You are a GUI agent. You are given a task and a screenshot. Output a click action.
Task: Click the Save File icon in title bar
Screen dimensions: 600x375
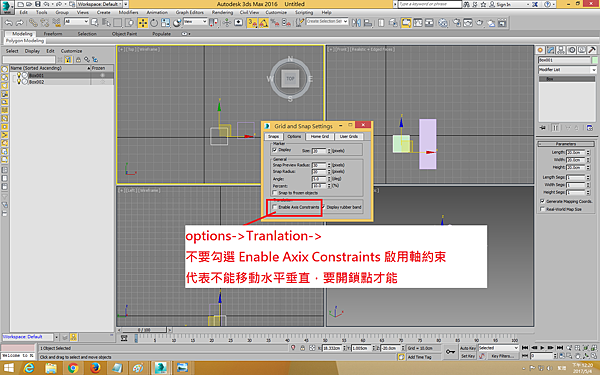(x=38, y=4)
